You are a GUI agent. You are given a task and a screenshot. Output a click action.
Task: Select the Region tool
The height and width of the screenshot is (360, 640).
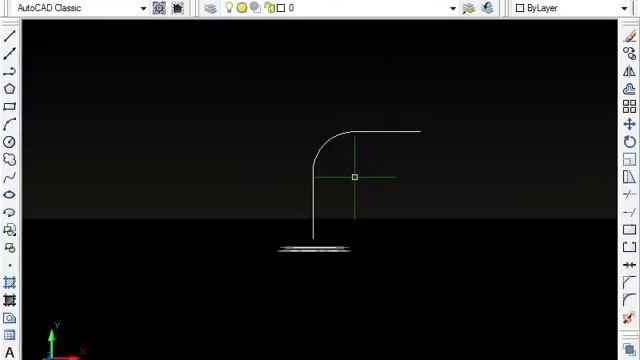pyautogui.click(x=9, y=318)
